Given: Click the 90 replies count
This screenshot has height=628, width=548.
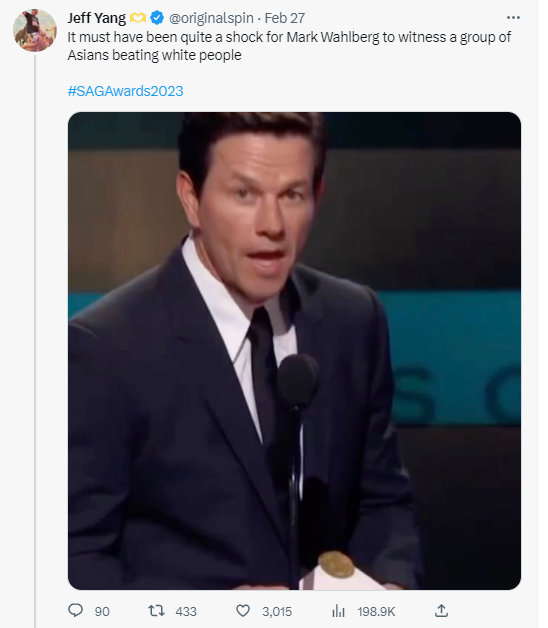Looking at the screenshot, I should tap(102, 612).
